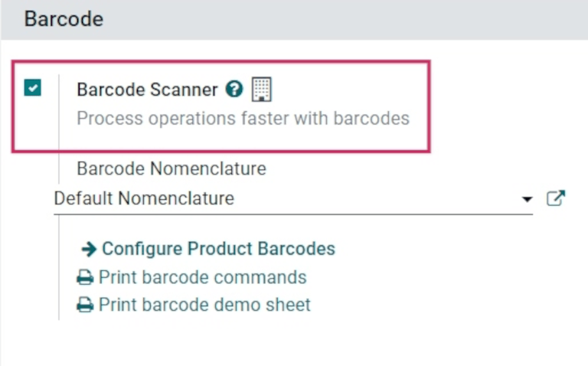The width and height of the screenshot is (588, 366).
Task: Click the arrow icon before Configure Product Barcodes
Action: click(89, 249)
